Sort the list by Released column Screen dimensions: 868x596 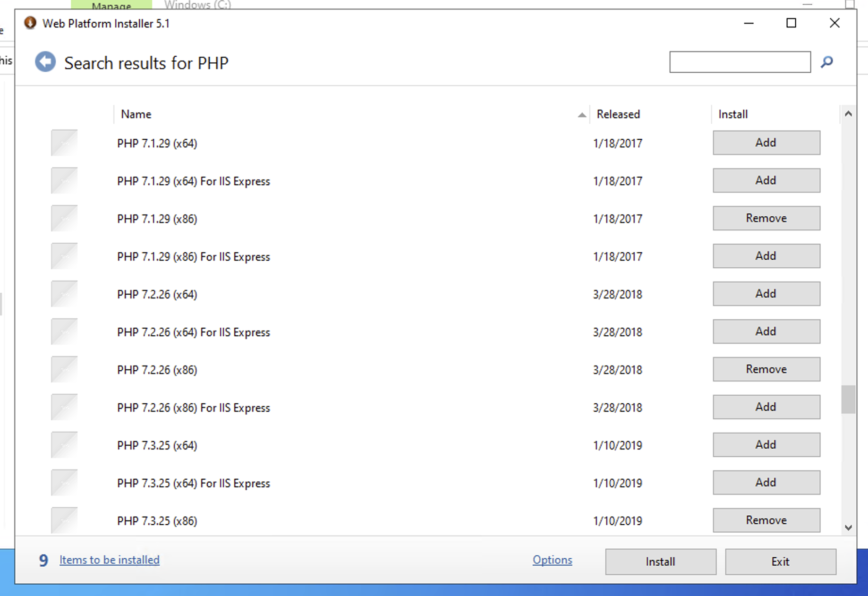pyautogui.click(x=651, y=114)
